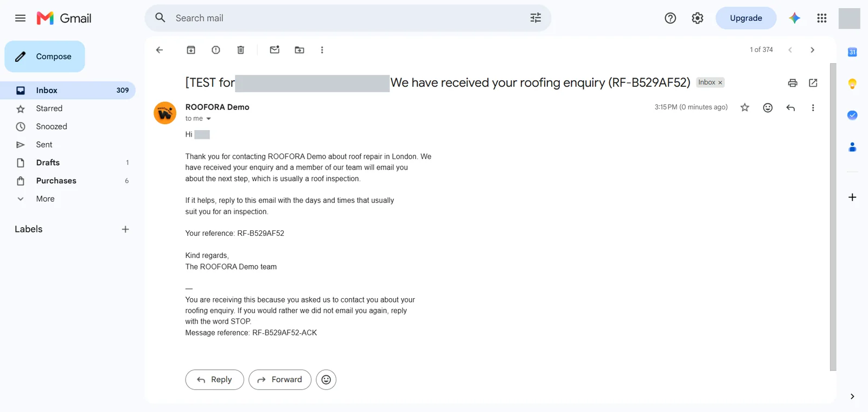The image size is (868, 412).
Task: Open the Inbox folder
Action: tap(68, 91)
